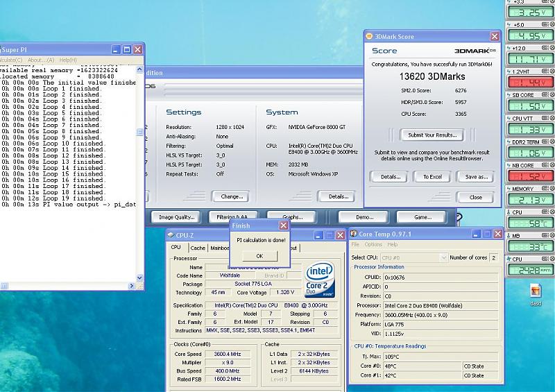Image resolution: width=555 pixels, height=392 pixels.
Task: Open settings icon of +12.0 voltage monitor
Action: [x=545, y=48]
